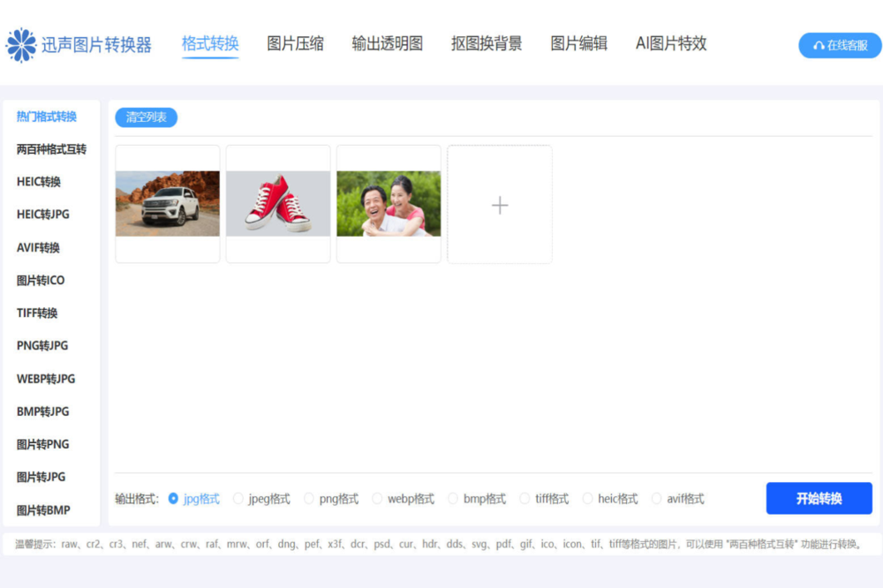Image resolution: width=883 pixels, height=588 pixels.
Task: Click 清空列表 to clear the list
Action: (x=146, y=117)
